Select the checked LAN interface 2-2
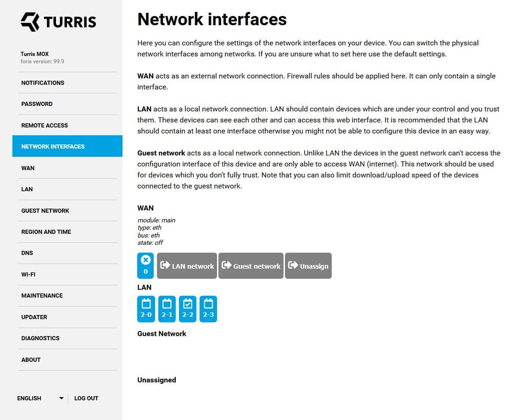Image resolution: width=507 pixels, height=420 pixels. (x=188, y=309)
